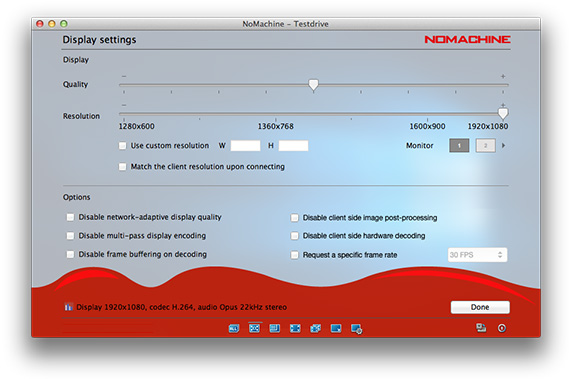Check Disable client side image post-processing
The height and width of the screenshot is (379, 569).
pos(294,217)
